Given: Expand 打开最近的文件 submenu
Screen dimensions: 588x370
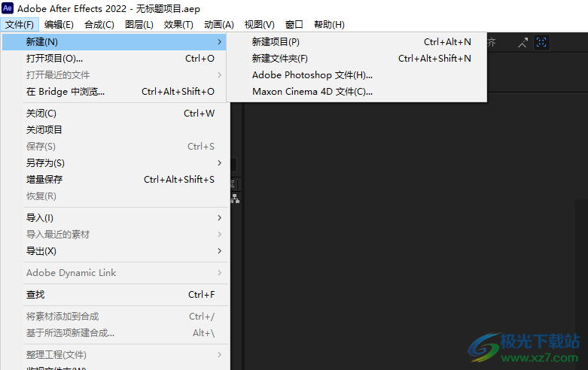Looking at the screenshot, I should [114, 75].
